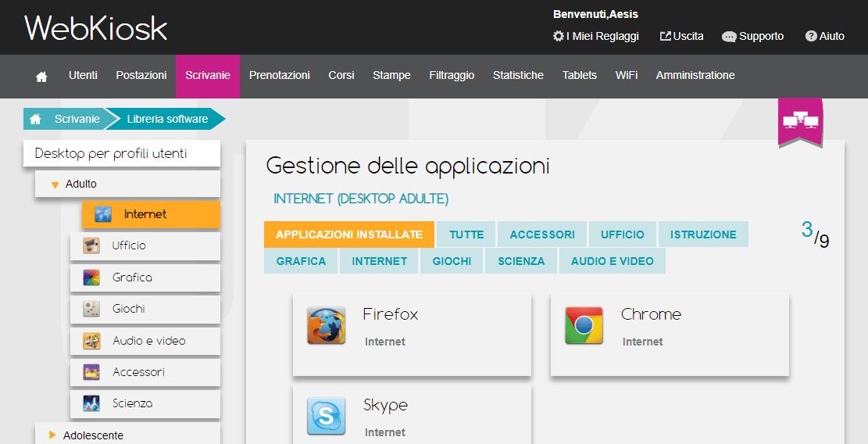868x444 pixels.
Task: Select Audio e video in sidebar
Action: pos(145,341)
